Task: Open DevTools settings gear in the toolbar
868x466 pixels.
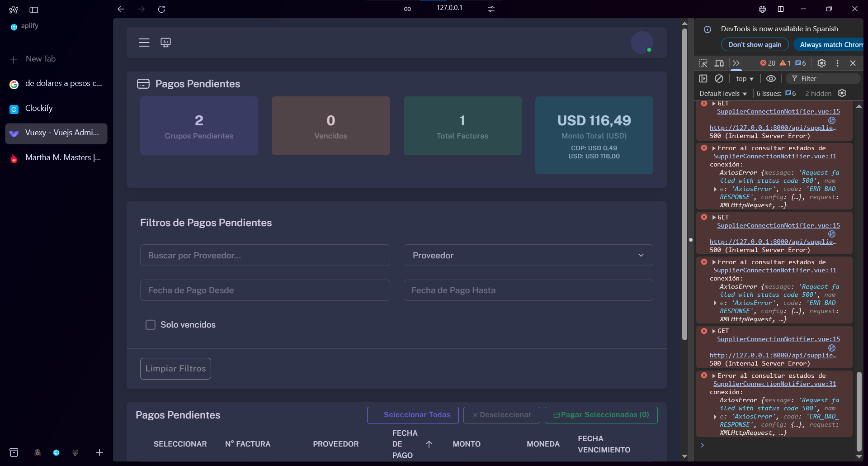Action: (821, 63)
